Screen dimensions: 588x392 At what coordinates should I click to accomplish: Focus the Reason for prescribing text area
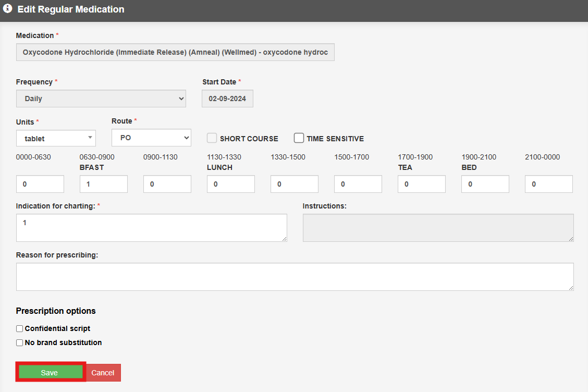(x=295, y=277)
